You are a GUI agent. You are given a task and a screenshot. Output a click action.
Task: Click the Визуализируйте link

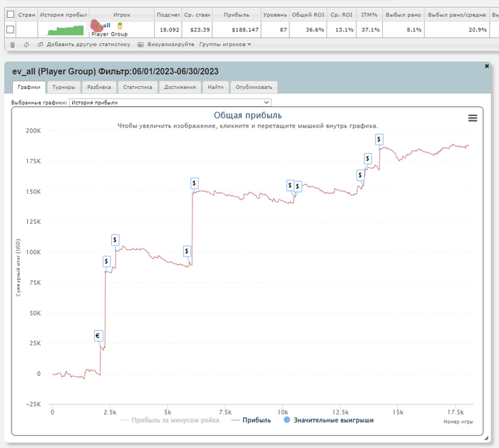171,44
